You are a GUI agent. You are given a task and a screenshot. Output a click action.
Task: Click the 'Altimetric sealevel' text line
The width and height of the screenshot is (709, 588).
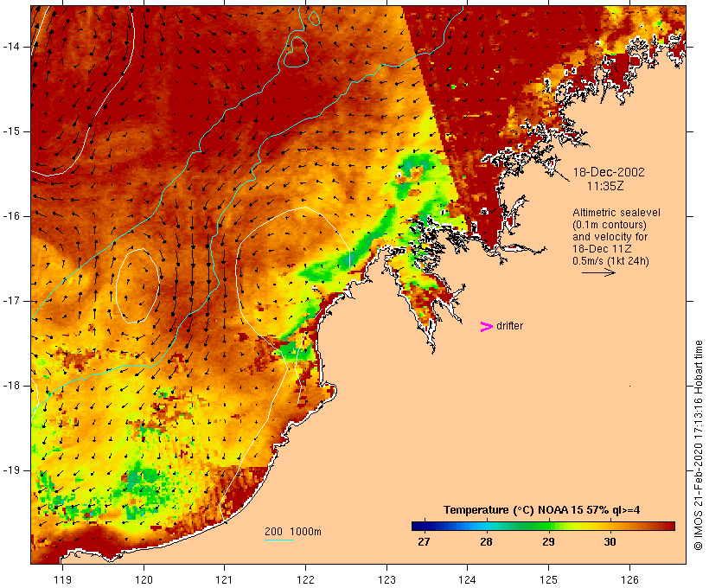(616, 213)
